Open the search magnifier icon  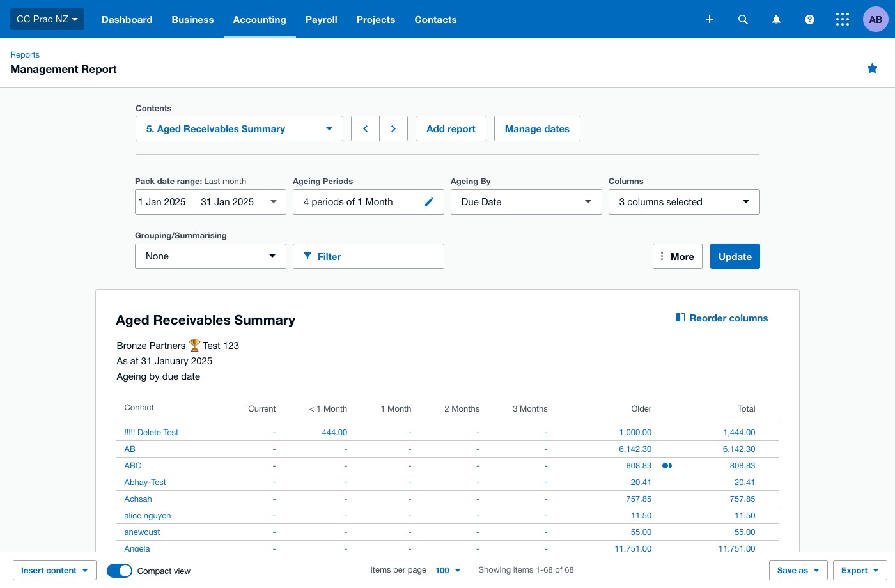click(x=743, y=19)
